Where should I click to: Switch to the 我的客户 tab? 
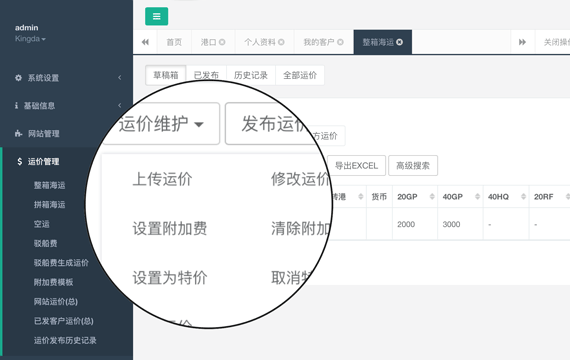click(x=324, y=42)
